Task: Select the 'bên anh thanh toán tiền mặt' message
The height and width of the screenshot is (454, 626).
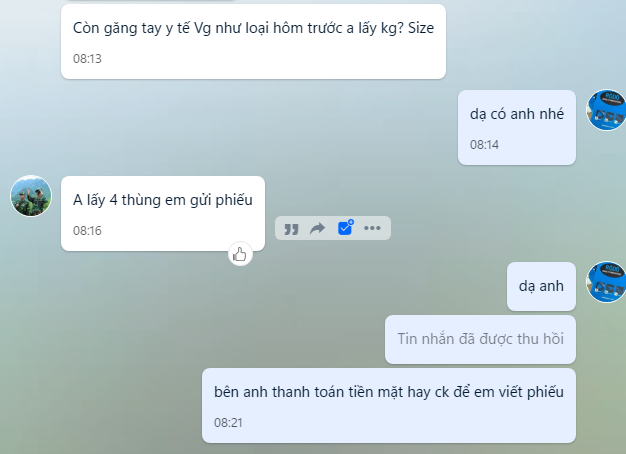Action: [x=389, y=405]
